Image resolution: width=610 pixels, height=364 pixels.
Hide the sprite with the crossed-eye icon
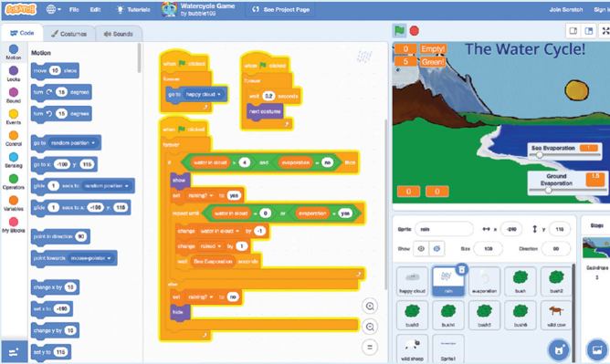(x=436, y=249)
